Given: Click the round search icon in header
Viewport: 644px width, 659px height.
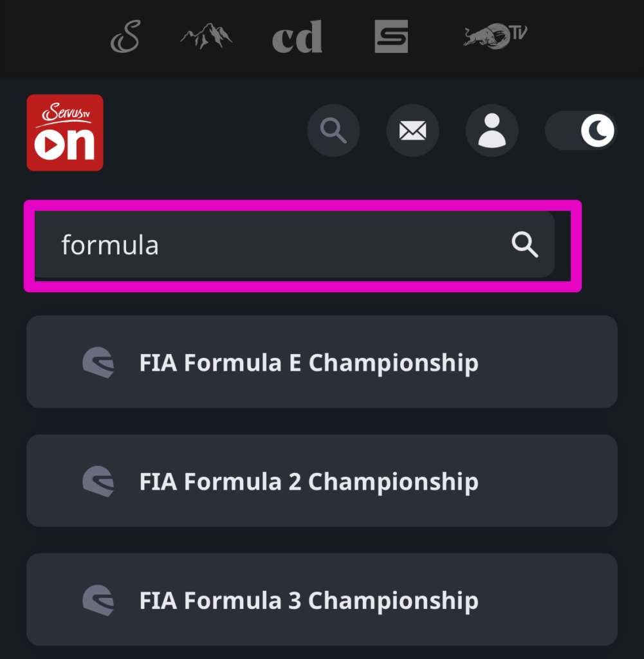Looking at the screenshot, I should [333, 131].
